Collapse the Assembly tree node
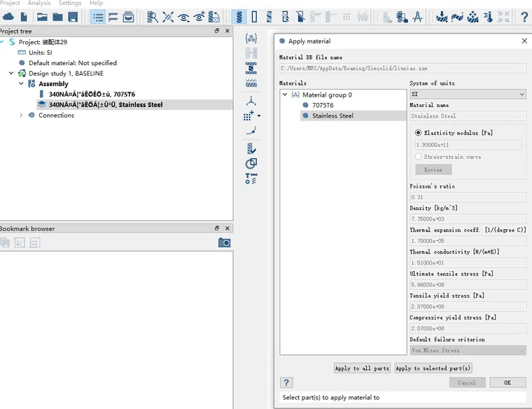The height and width of the screenshot is (409, 532). tap(21, 83)
